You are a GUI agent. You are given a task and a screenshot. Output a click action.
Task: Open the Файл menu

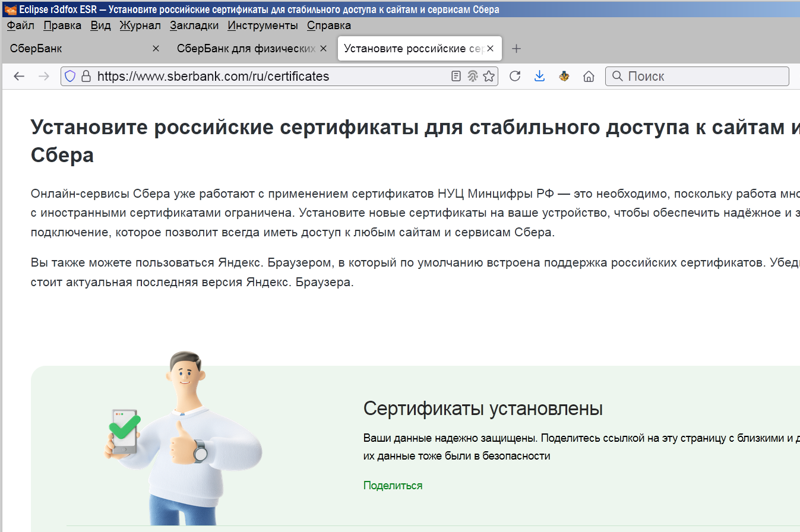(x=21, y=26)
